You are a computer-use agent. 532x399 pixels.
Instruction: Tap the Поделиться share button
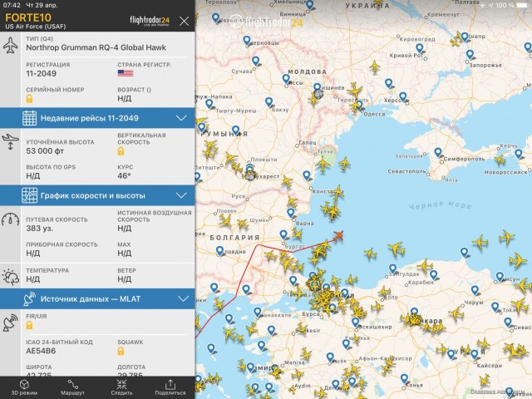[170, 387]
